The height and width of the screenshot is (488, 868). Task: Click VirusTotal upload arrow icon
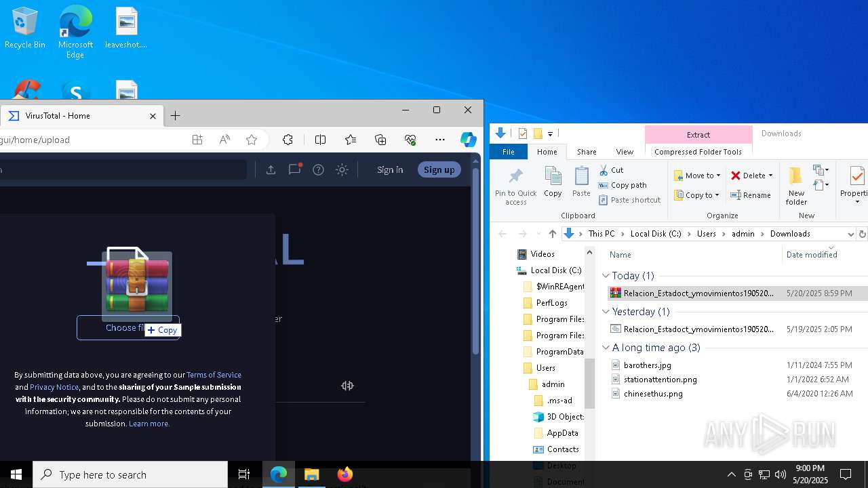point(271,169)
